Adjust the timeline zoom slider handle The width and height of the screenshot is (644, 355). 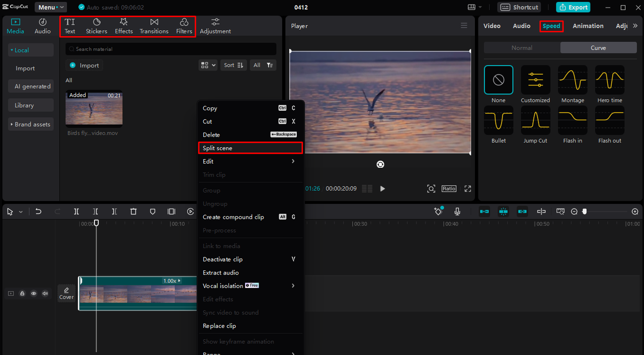point(585,211)
